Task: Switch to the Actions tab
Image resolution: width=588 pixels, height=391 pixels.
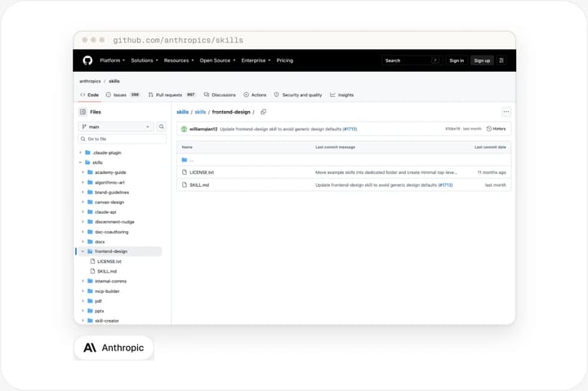Action: (x=255, y=95)
